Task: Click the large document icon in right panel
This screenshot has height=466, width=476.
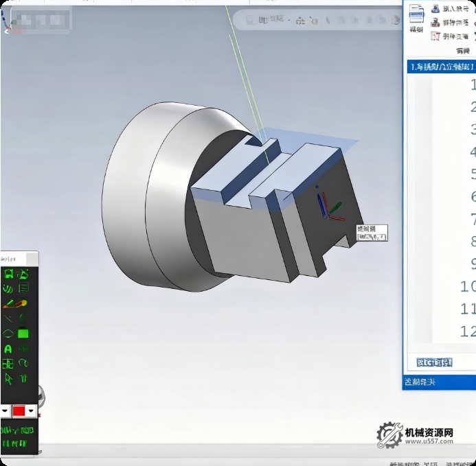Action: click(x=417, y=14)
